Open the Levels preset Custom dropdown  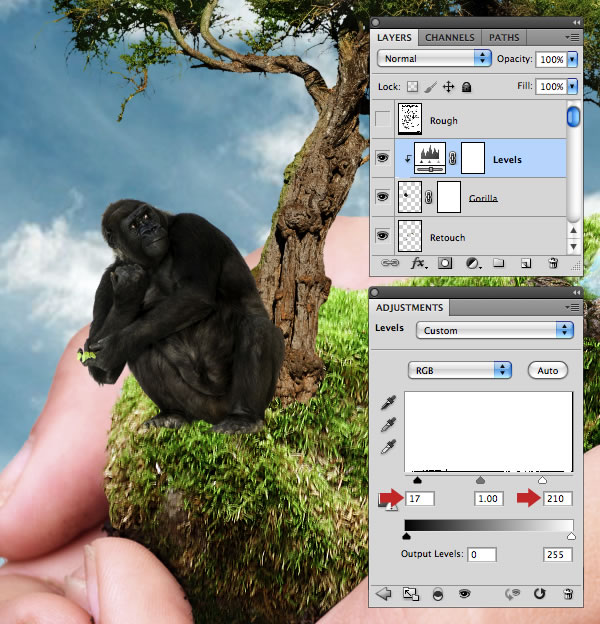[x=495, y=330]
